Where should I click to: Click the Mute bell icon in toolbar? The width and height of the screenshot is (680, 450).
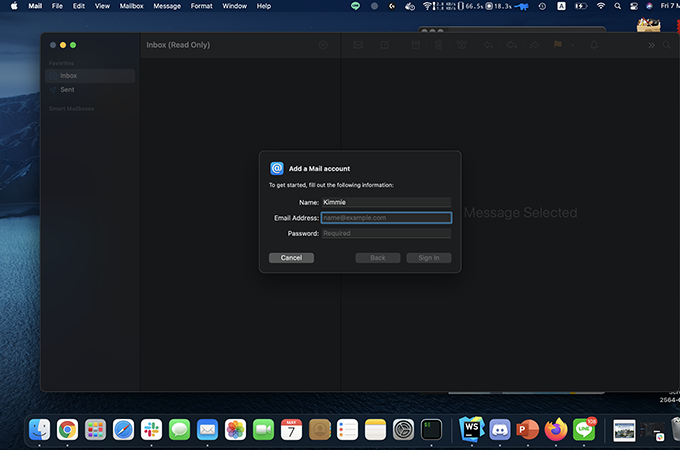click(594, 45)
